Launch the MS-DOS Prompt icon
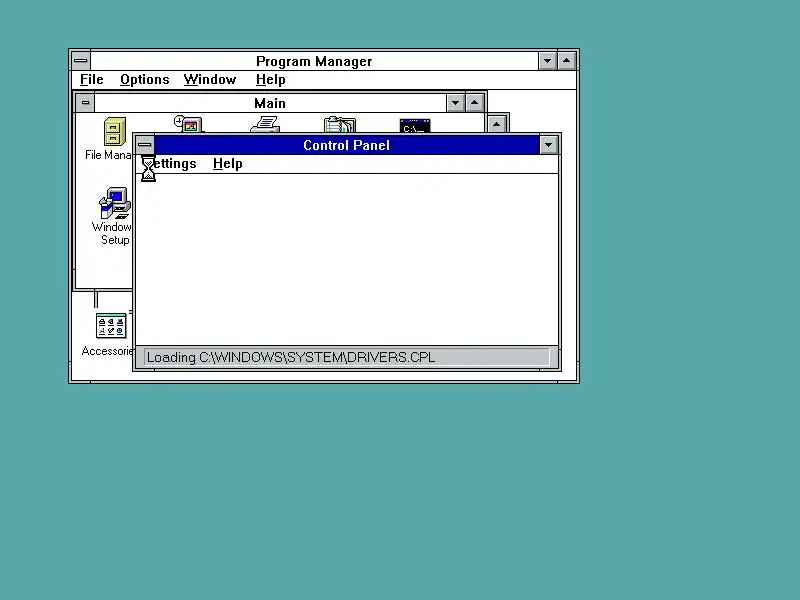800x600 pixels. click(415, 126)
